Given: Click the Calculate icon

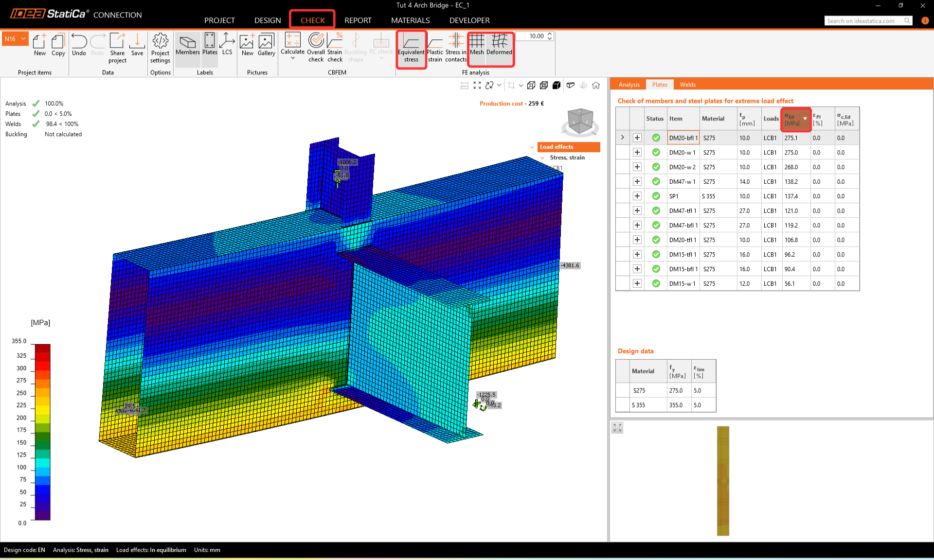Looking at the screenshot, I should click(292, 41).
